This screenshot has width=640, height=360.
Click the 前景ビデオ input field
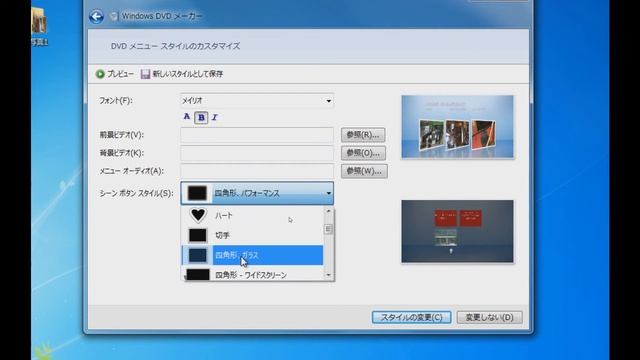click(x=257, y=135)
